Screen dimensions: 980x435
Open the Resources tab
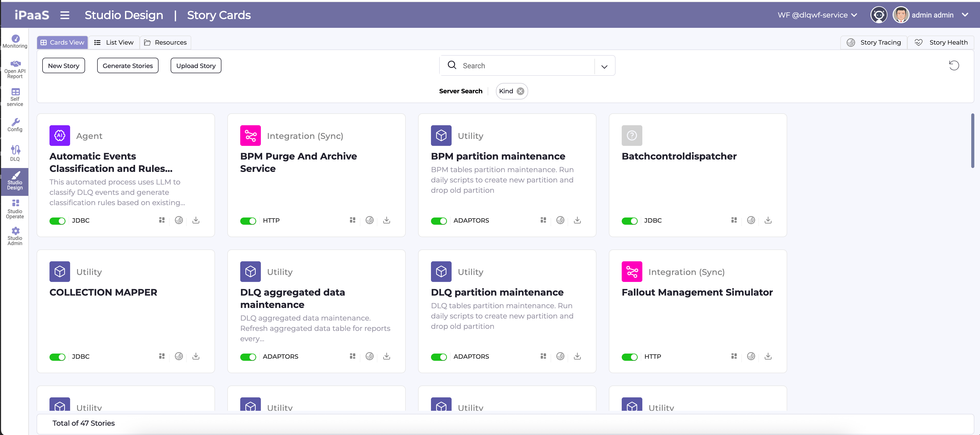[x=165, y=42]
